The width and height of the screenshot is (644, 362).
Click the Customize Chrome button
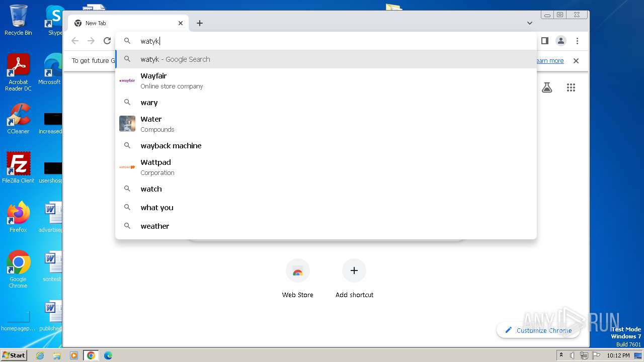(x=538, y=330)
